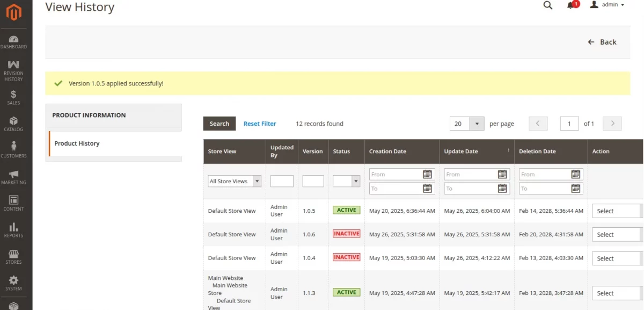Click the Back button

(602, 42)
